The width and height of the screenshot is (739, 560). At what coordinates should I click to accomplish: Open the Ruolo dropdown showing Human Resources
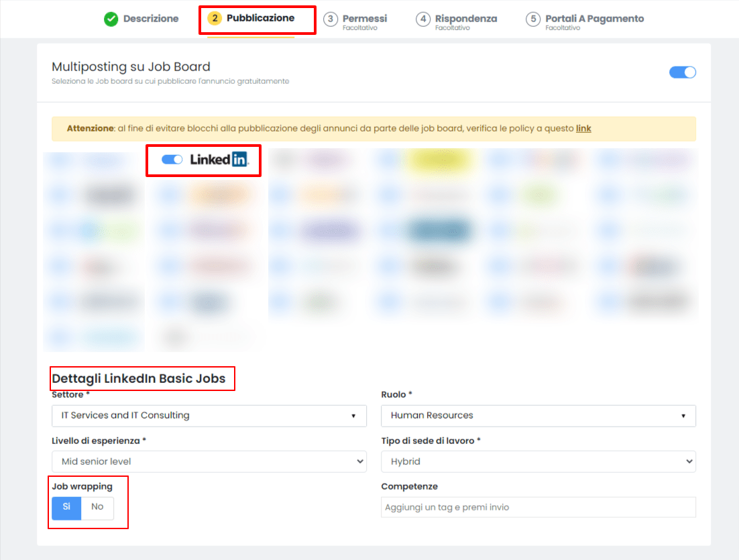click(x=538, y=416)
